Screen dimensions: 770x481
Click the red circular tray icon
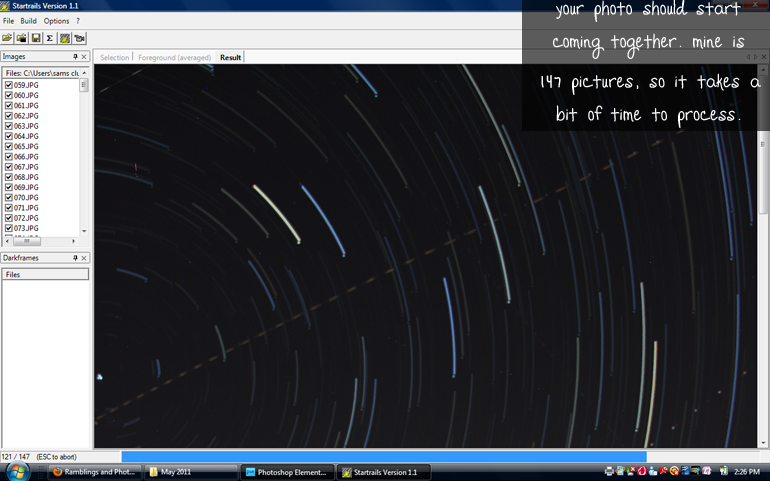click(642, 472)
